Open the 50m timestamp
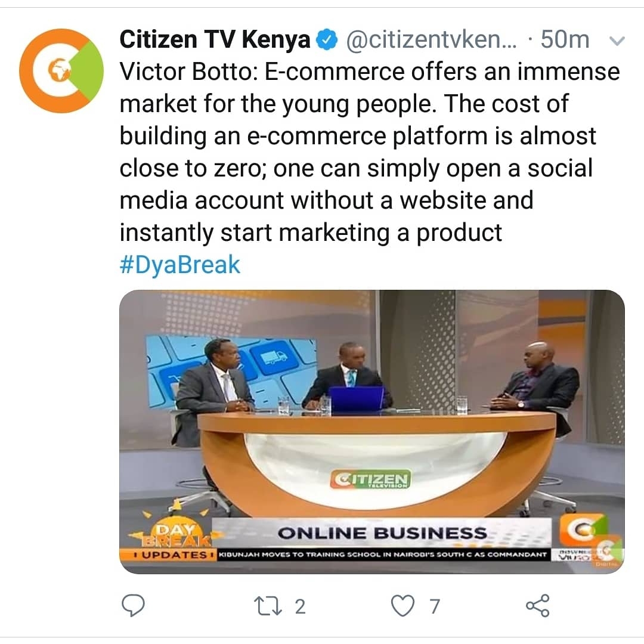The height and width of the screenshot is (644, 644). (565, 40)
